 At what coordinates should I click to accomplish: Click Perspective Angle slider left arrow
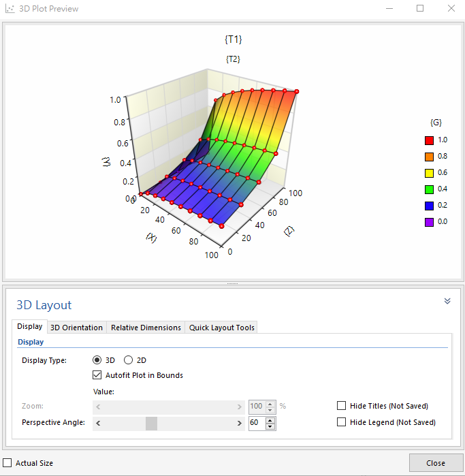(98, 423)
